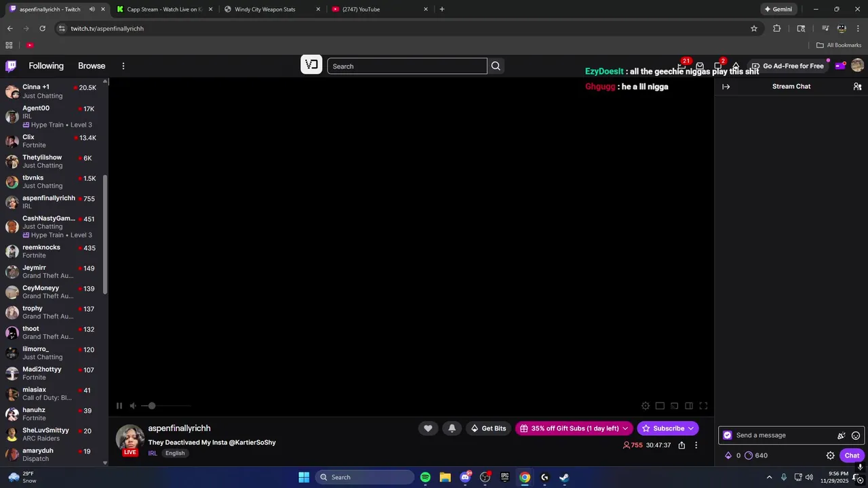Go to the Twitch home logo
The width and height of the screenshot is (868, 488).
pyautogui.click(x=11, y=66)
